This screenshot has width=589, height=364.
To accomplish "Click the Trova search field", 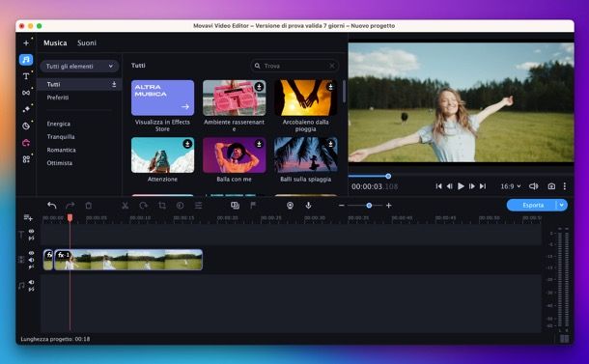I will coord(294,66).
